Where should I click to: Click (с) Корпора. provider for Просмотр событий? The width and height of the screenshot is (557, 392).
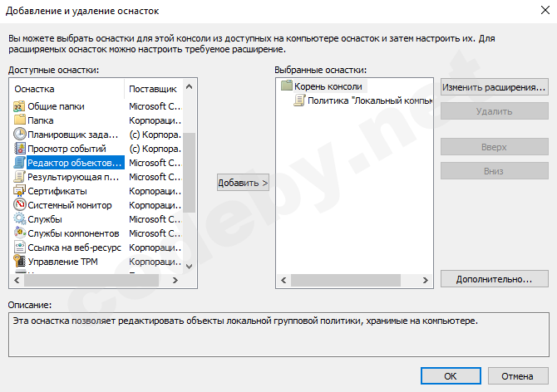coord(155,149)
